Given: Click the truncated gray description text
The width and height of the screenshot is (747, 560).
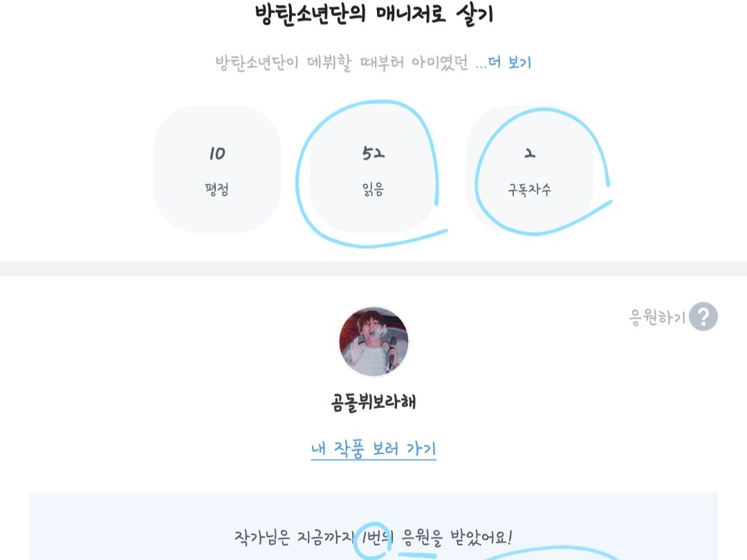Looking at the screenshot, I should [342, 63].
